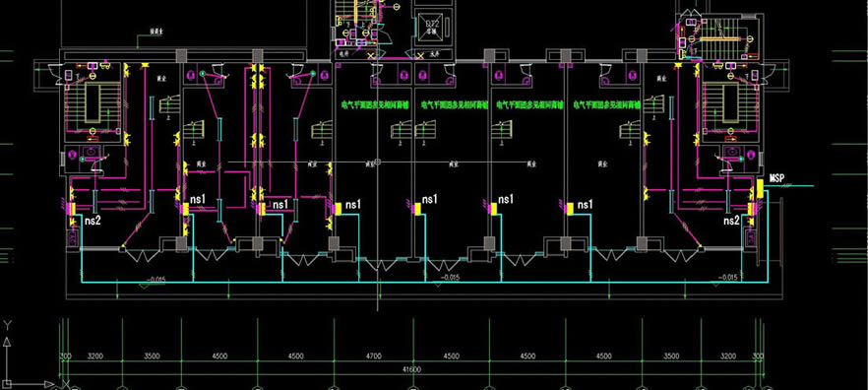Select the leftmost 3200 dimension text
The image size is (868, 390).
[95, 356]
